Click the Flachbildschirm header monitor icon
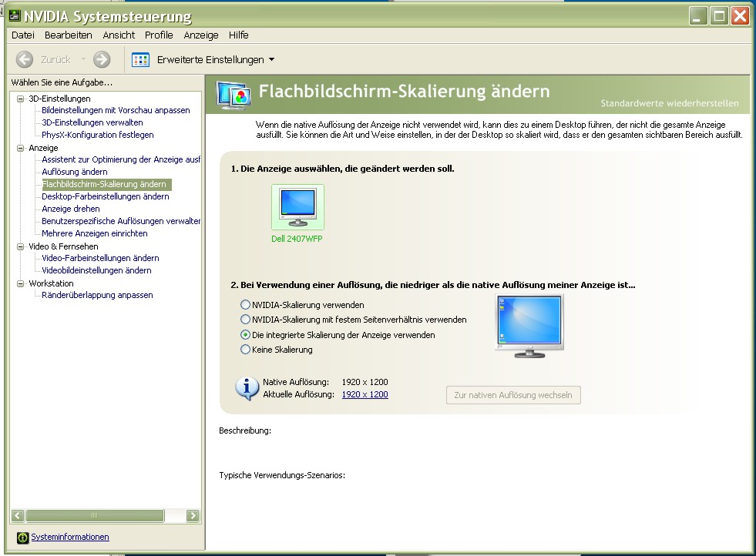 234,95
